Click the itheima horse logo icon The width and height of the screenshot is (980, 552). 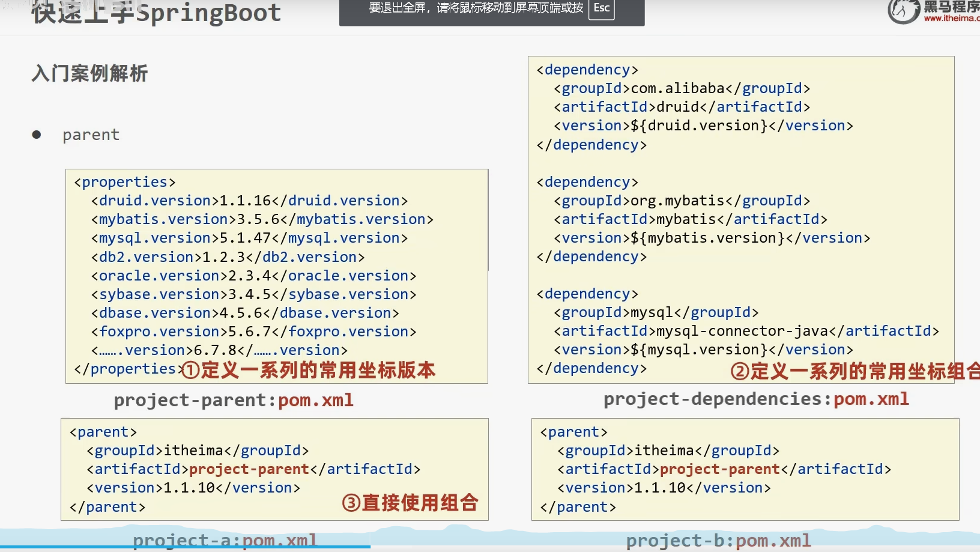[x=904, y=11]
